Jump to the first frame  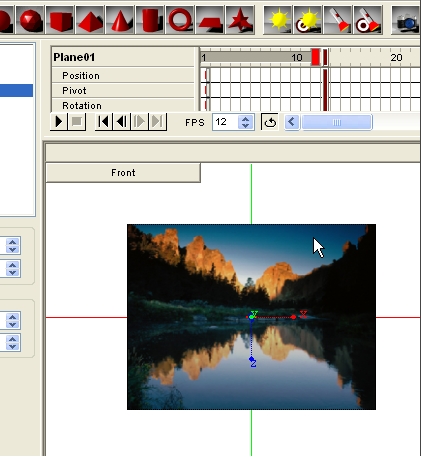pos(104,122)
